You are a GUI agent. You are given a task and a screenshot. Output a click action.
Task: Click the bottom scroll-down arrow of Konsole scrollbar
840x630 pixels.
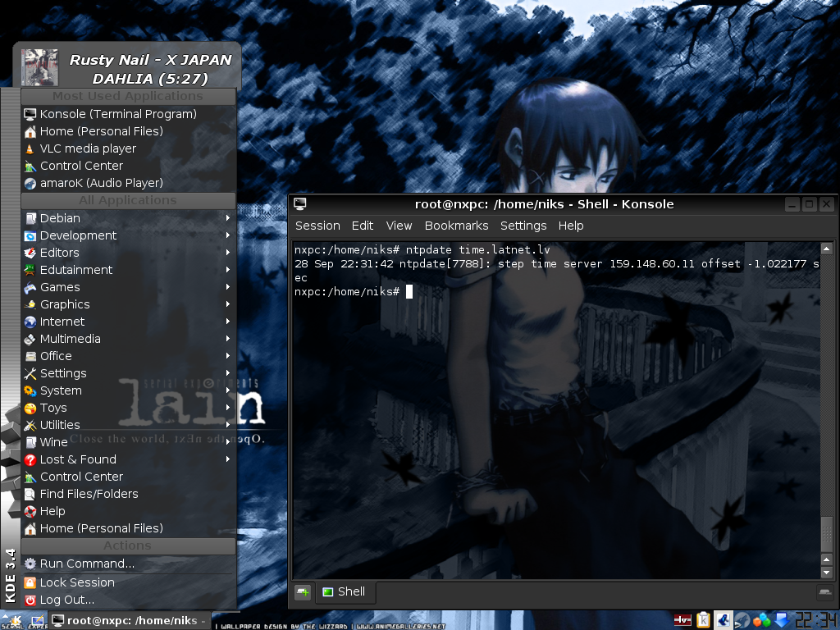click(827, 573)
